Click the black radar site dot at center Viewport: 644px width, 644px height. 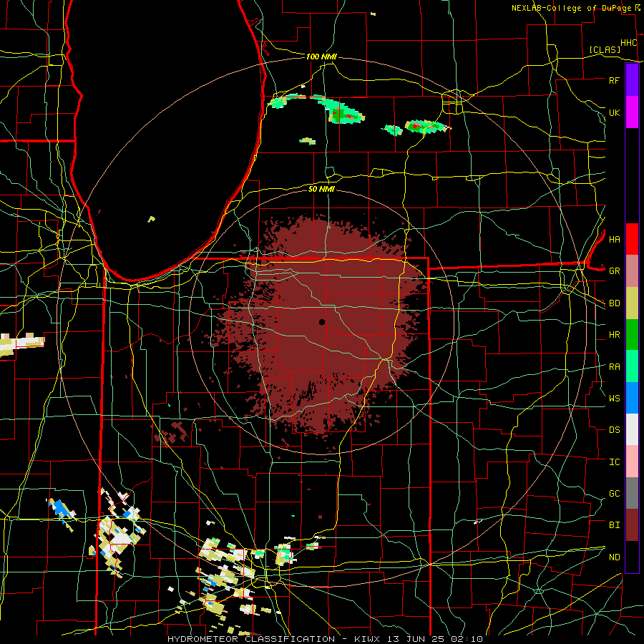(x=322, y=322)
